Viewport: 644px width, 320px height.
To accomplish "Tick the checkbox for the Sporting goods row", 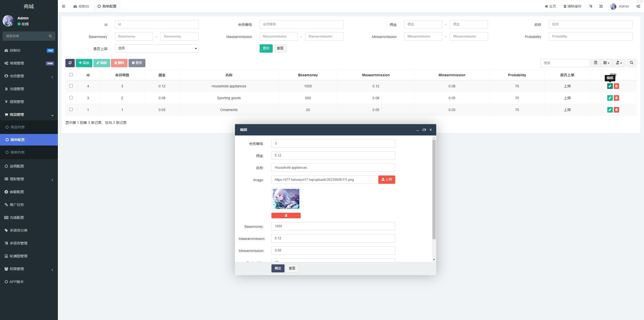I will pos(71,98).
